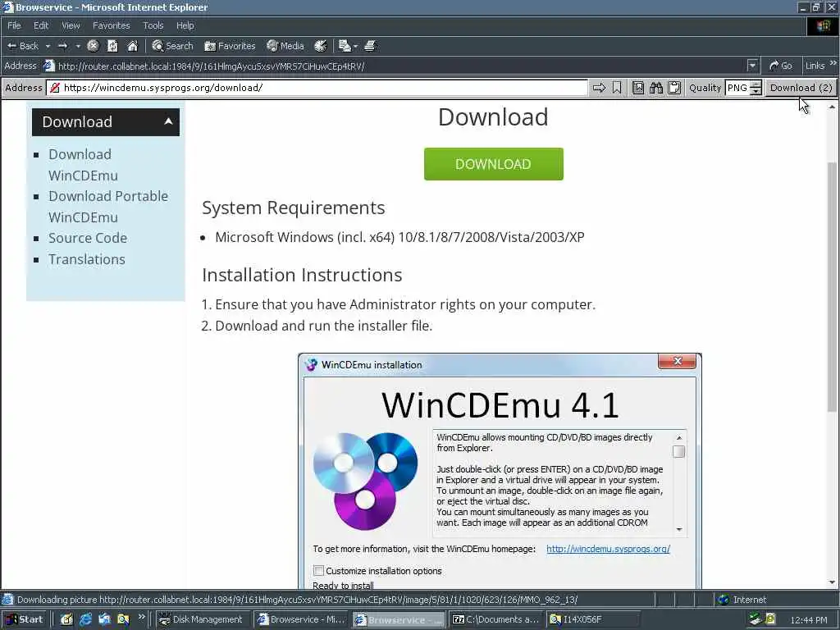The image size is (840, 630).
Task: Launch Internet Explorer from Quick Launch
Action: click(x=85, y=619)
